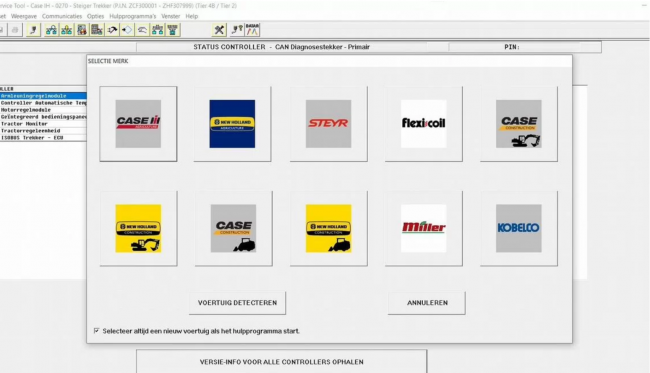Open the Communicaties menu

[x=62, y=16]
